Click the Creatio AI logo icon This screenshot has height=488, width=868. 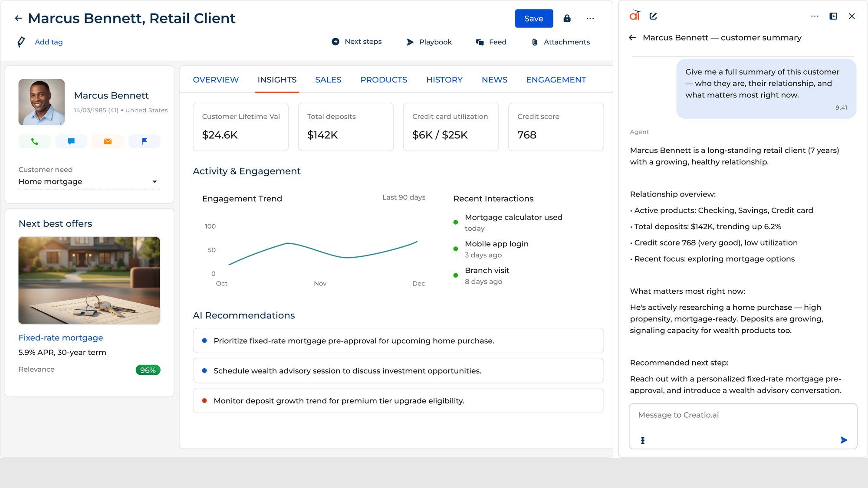pos(635,16)
